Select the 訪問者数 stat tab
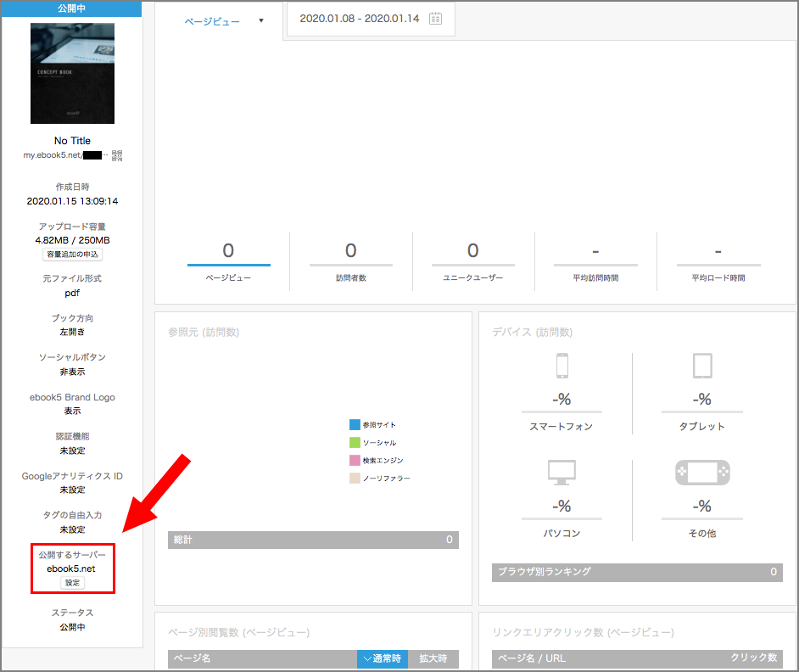799x672 pixels. (350, 260)
